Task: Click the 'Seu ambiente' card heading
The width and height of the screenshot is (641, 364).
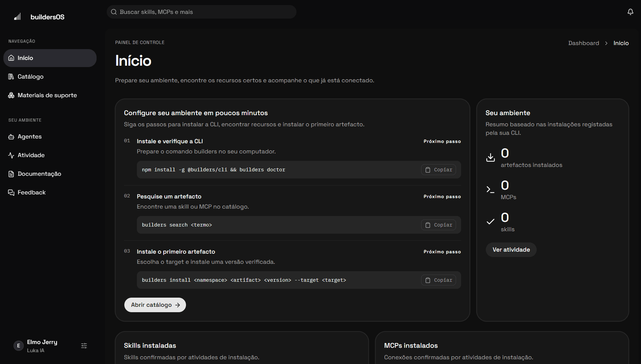Action: (x=508, y=113)
